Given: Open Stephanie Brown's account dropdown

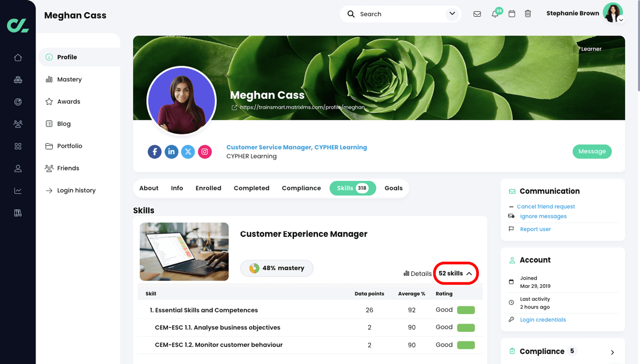Looking at the screenshot, I should (621, 18).
